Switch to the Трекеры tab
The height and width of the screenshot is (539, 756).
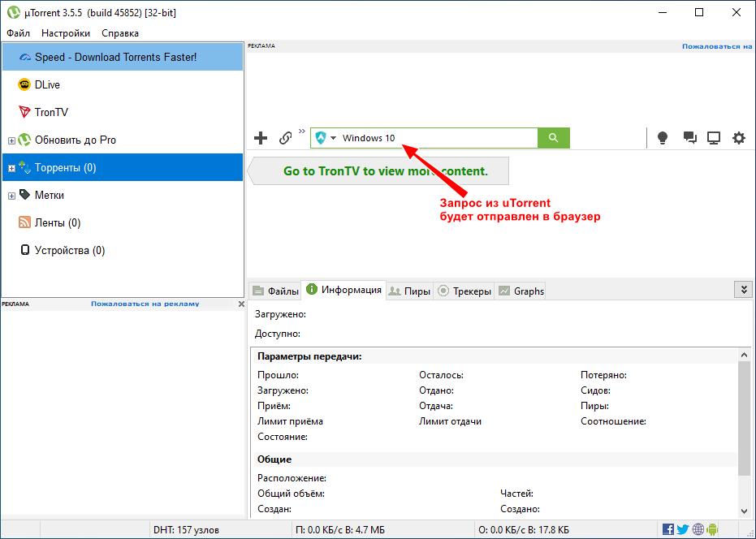click(x=464, y=291)
